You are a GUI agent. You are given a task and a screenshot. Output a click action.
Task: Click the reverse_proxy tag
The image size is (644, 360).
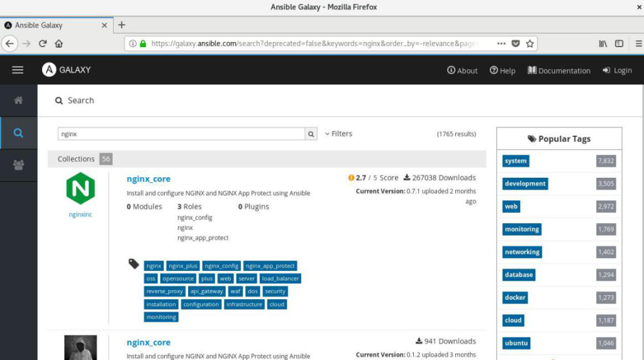tap(164, 292)
